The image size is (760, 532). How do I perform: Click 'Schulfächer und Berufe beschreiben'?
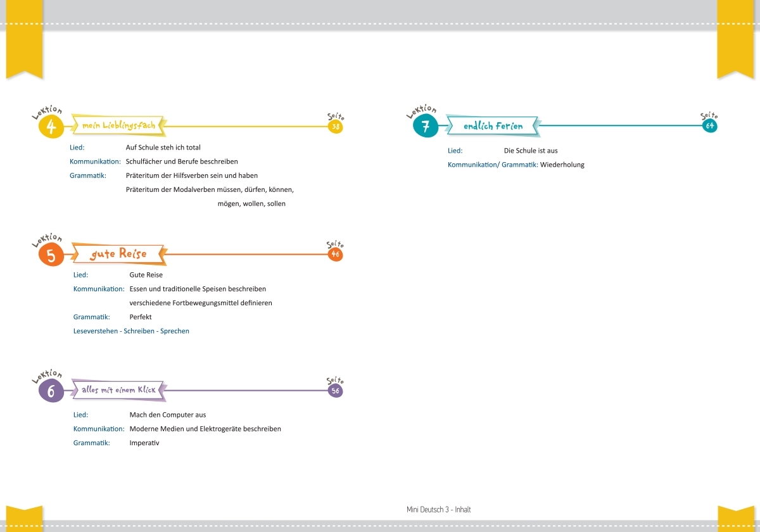(x=182, y=161)
